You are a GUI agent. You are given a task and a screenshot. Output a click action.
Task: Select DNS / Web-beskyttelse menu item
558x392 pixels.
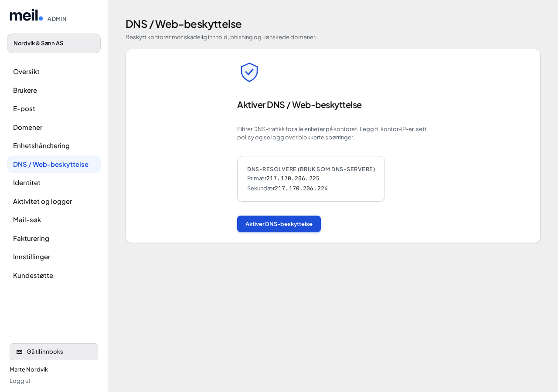tap(54, 164)
